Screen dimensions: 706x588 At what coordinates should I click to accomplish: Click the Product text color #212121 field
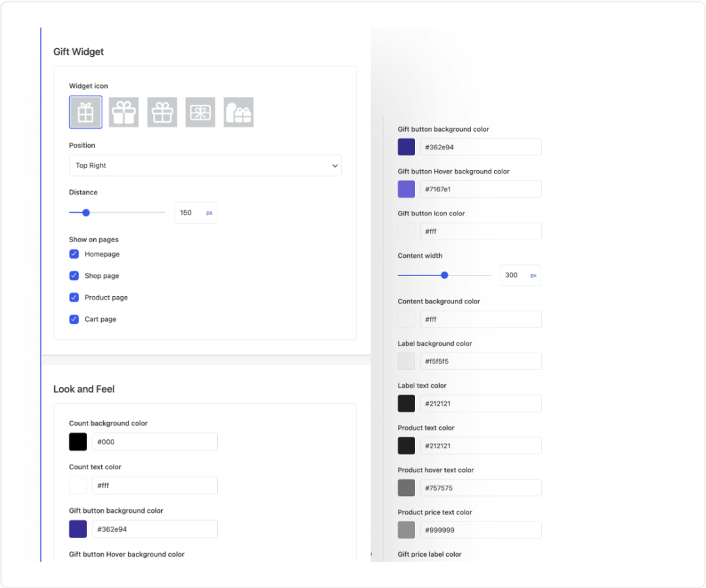pyautogui.click(x=481, y=446)
